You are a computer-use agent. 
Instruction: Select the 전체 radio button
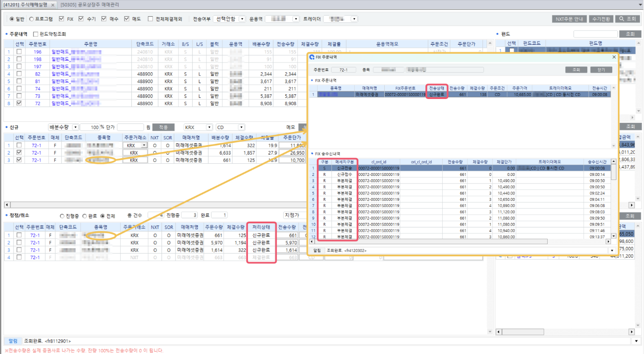102,216
